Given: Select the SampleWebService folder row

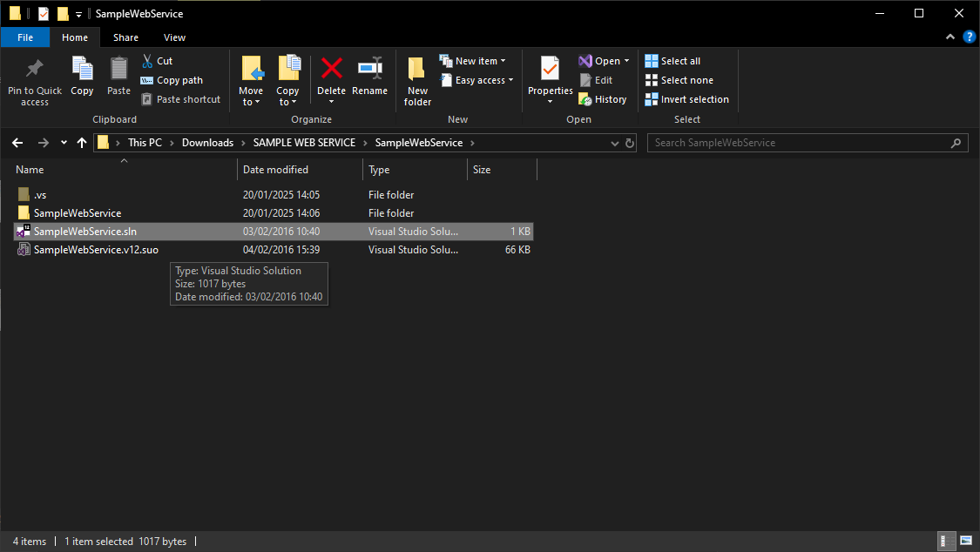Looking at the screenshot, I should (274, 213).
